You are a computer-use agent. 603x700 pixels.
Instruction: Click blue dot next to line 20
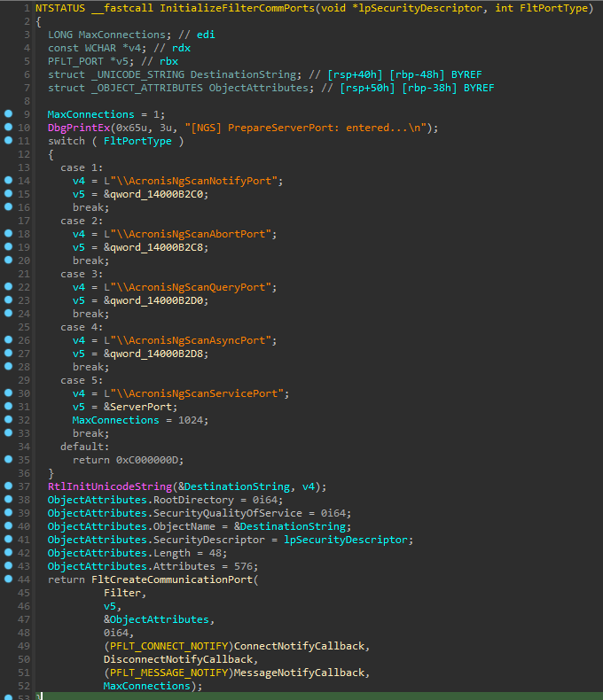tap(8, 260)
